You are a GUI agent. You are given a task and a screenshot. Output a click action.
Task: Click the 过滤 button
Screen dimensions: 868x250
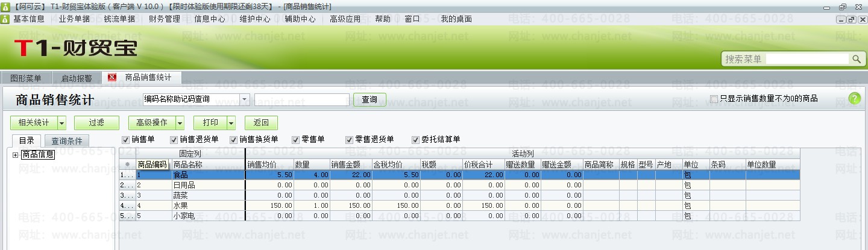tap(96, 123)
